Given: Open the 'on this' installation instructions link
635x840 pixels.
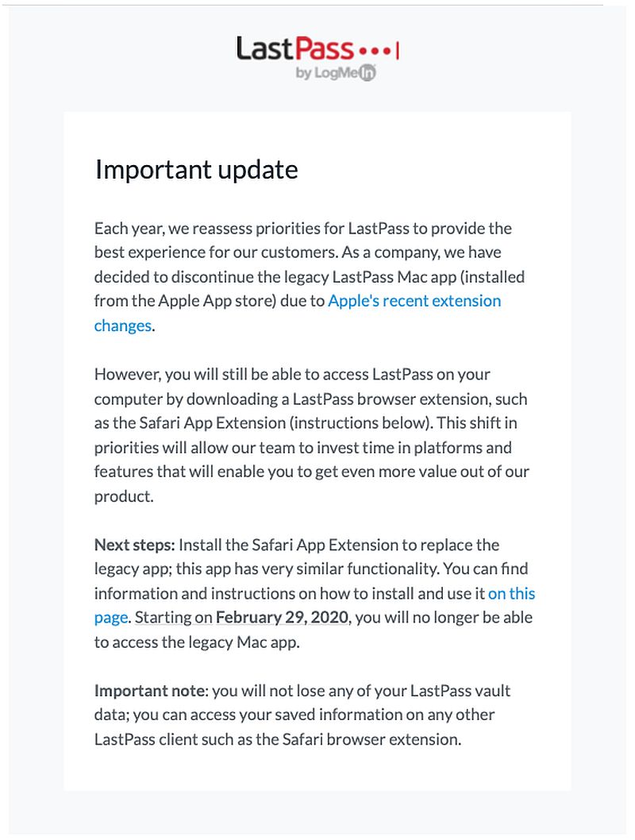Looking at the screenshot, I should (511, 593).
